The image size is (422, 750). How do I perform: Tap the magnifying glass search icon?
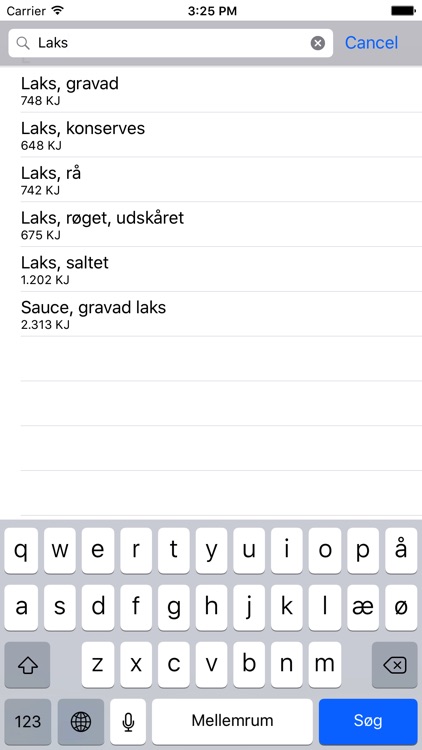tap(22, 43)
